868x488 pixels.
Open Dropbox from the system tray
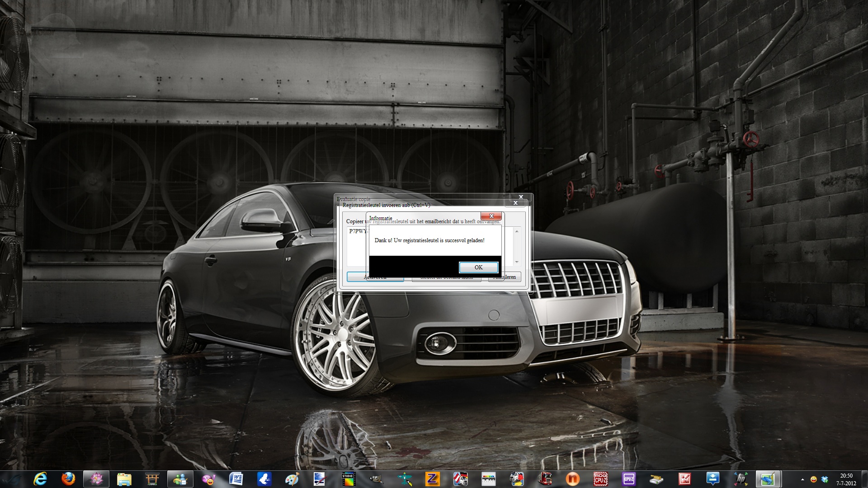824,479
